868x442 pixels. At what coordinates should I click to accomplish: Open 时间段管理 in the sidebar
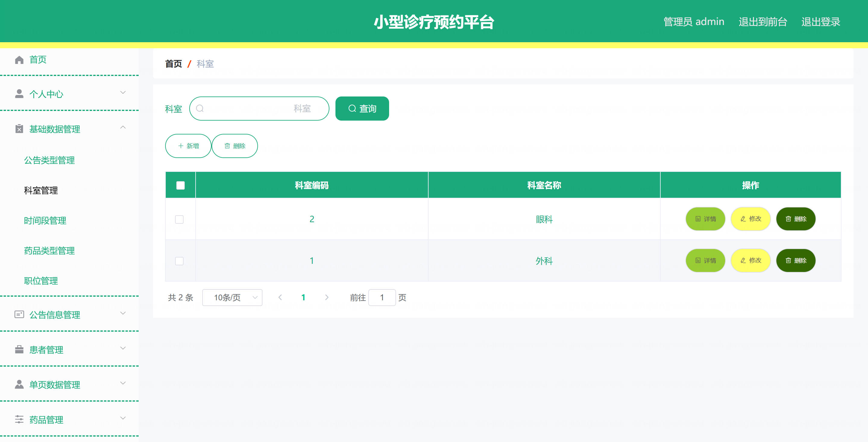[45, 220]
